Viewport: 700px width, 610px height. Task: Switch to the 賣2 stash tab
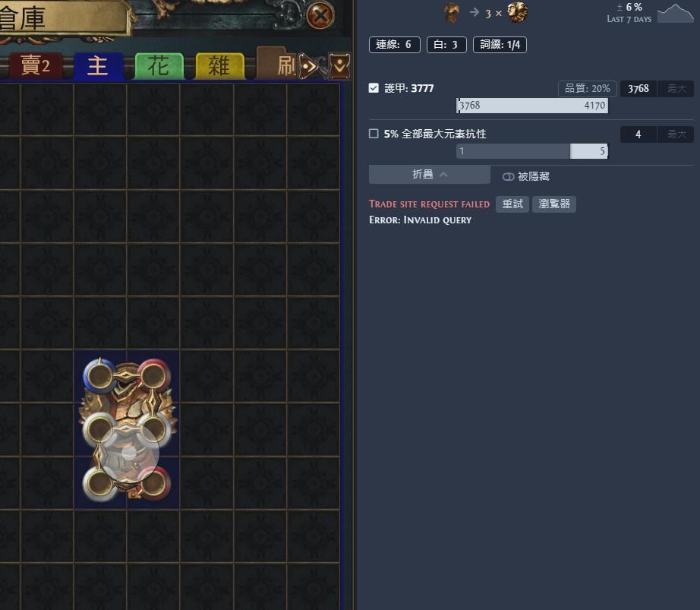(x=36, y=65)
